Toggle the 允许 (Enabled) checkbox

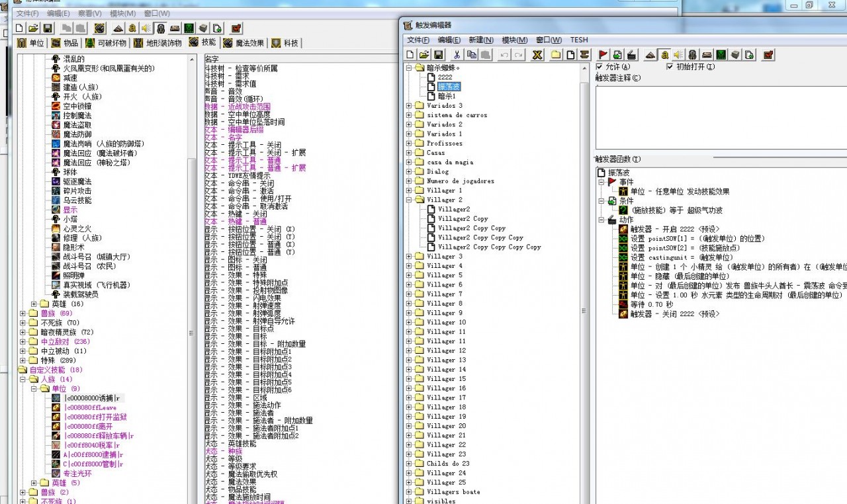click(x=599, y=67)
